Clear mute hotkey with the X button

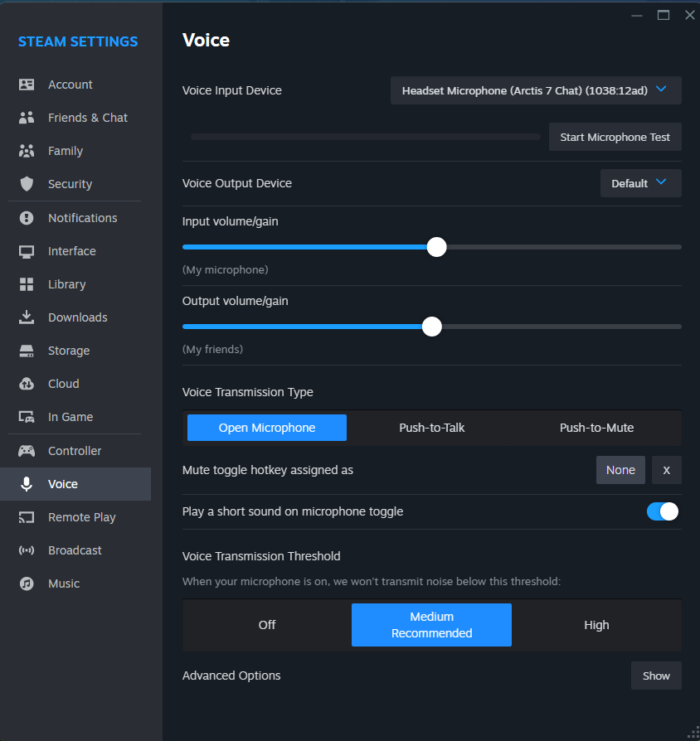[666, 470]
